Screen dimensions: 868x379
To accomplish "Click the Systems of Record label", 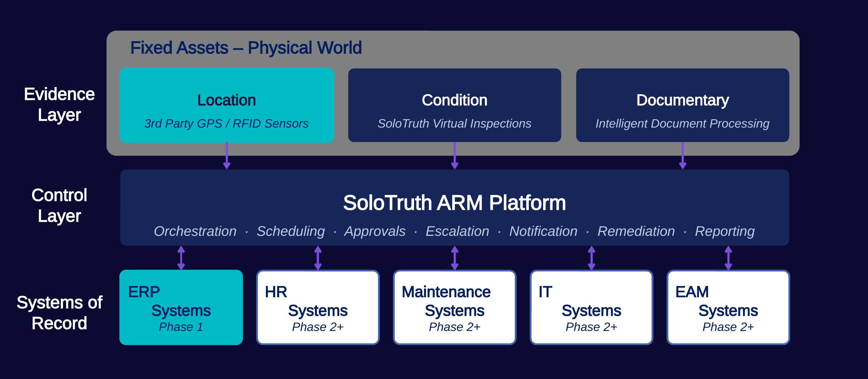I will [59, 313].
